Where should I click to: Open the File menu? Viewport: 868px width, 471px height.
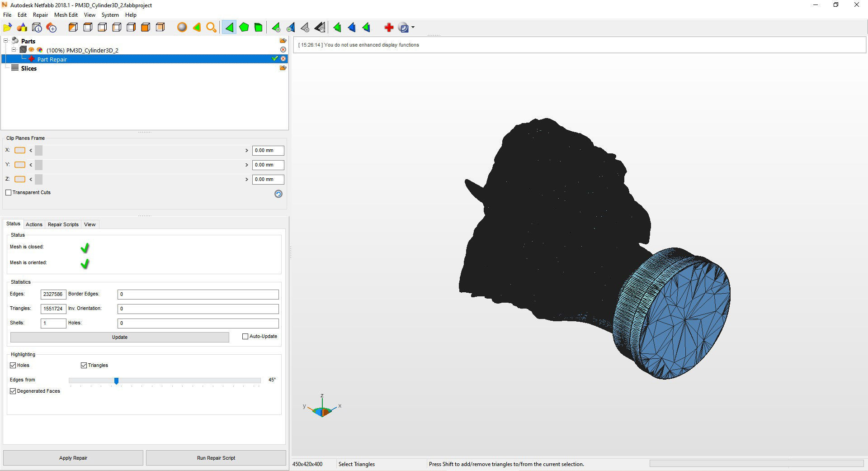7,15
